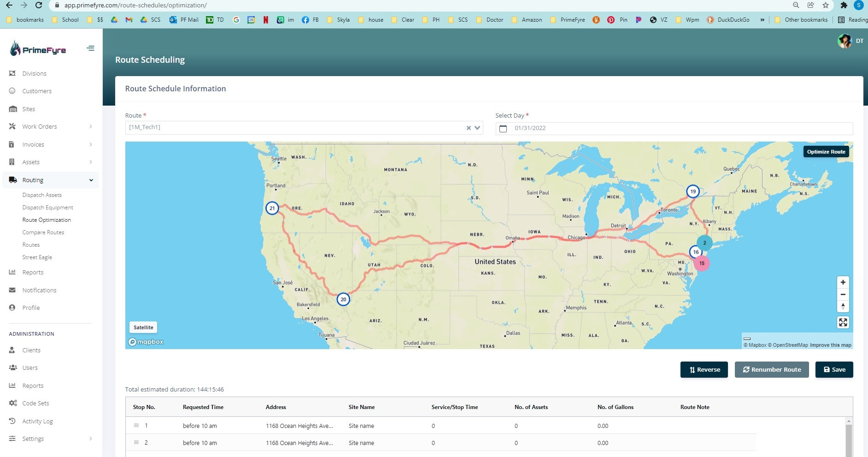
Task: Collapse the sidebar with the hamburger icon
Action: (90, 48)
